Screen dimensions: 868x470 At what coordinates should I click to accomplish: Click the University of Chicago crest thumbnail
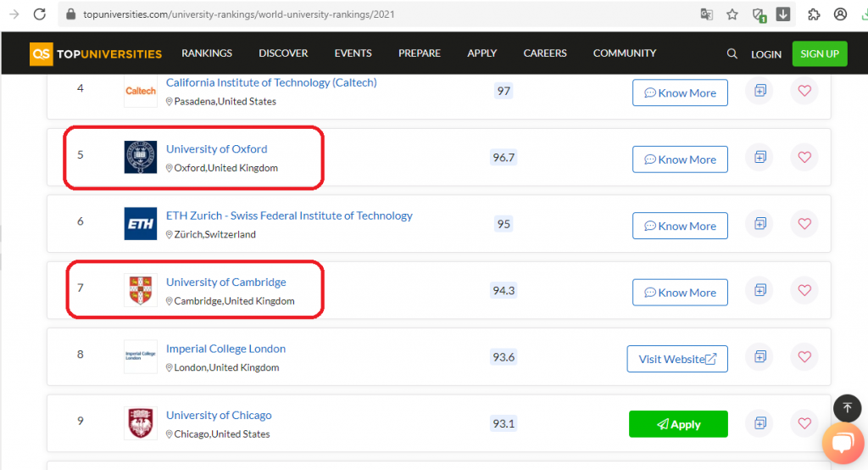tap(141, 422)
